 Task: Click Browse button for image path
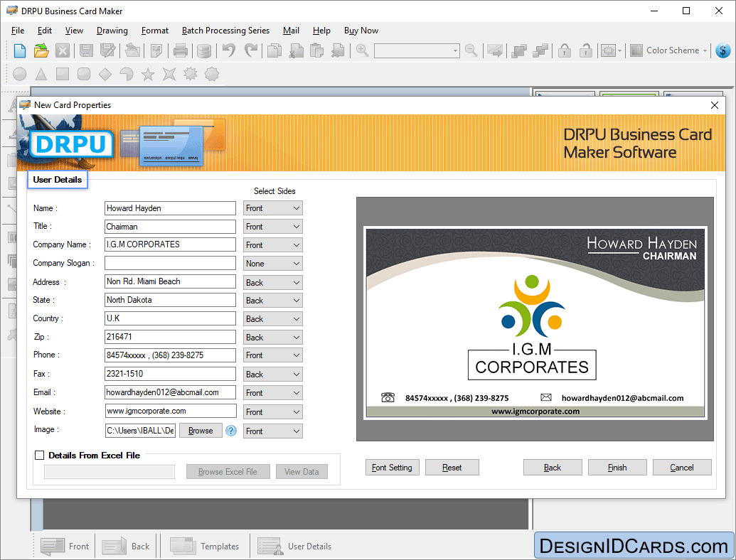pyautogui.click(x=201, y=431)
